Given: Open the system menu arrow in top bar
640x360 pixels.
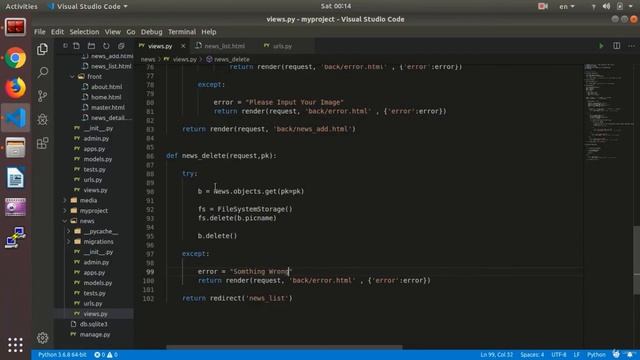Looking at the screenshot, I should 631,6.
